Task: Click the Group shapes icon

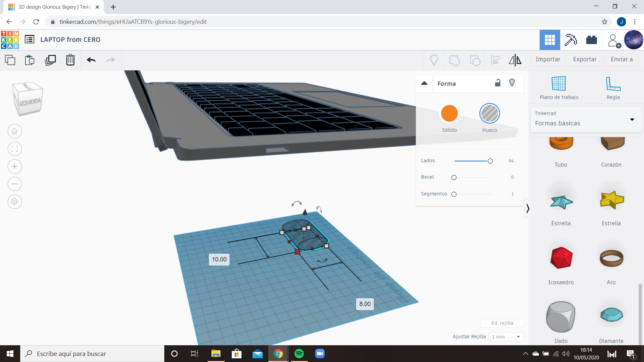Action: pyautogui.click(x=454, y=60)
